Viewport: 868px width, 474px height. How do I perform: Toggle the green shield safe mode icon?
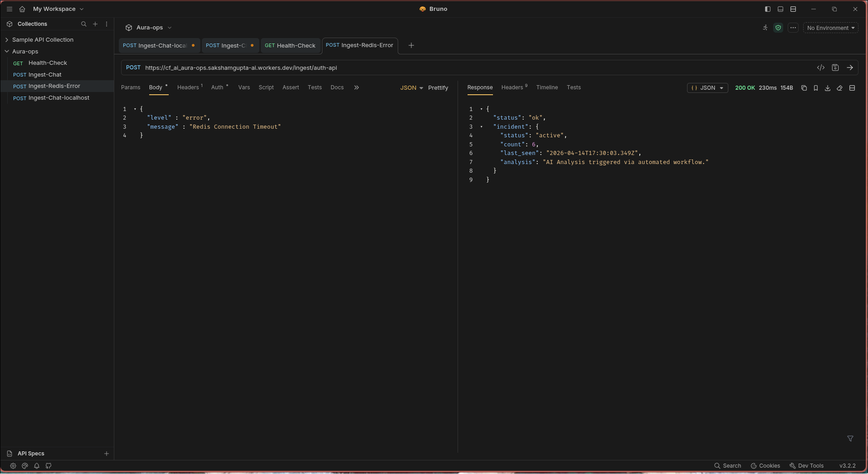[x=779, y=28]
